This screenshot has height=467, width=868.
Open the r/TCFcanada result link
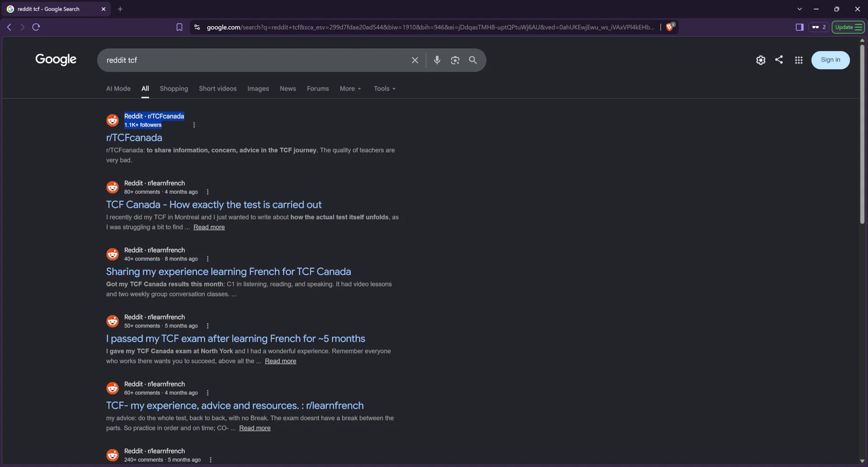point(134,138)
